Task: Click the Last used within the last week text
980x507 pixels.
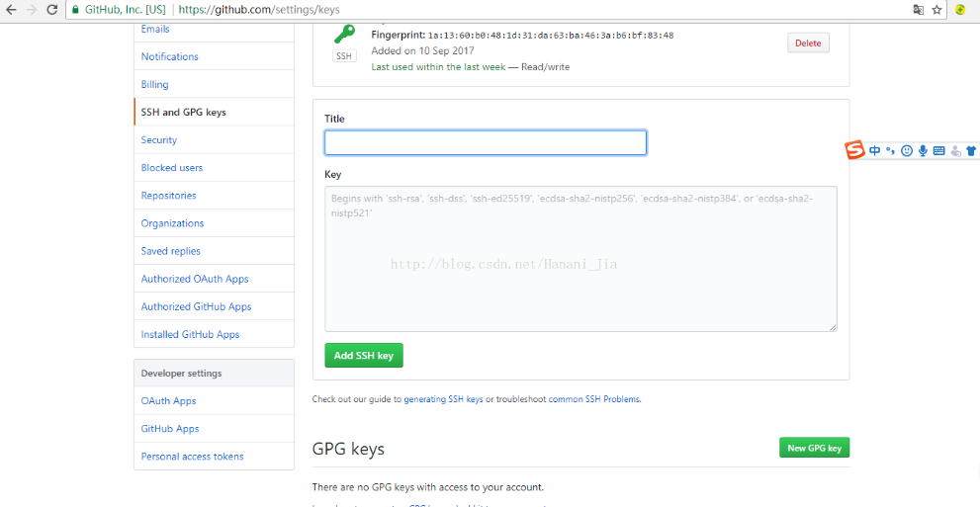Action: (x=438, y=67)
